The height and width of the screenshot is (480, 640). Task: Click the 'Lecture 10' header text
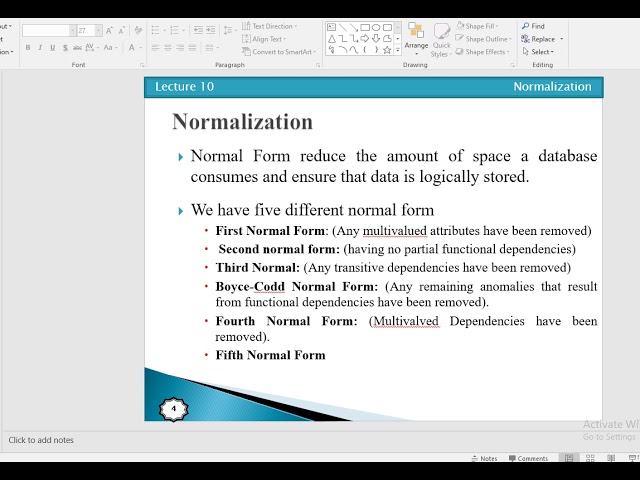click(184, 87)
